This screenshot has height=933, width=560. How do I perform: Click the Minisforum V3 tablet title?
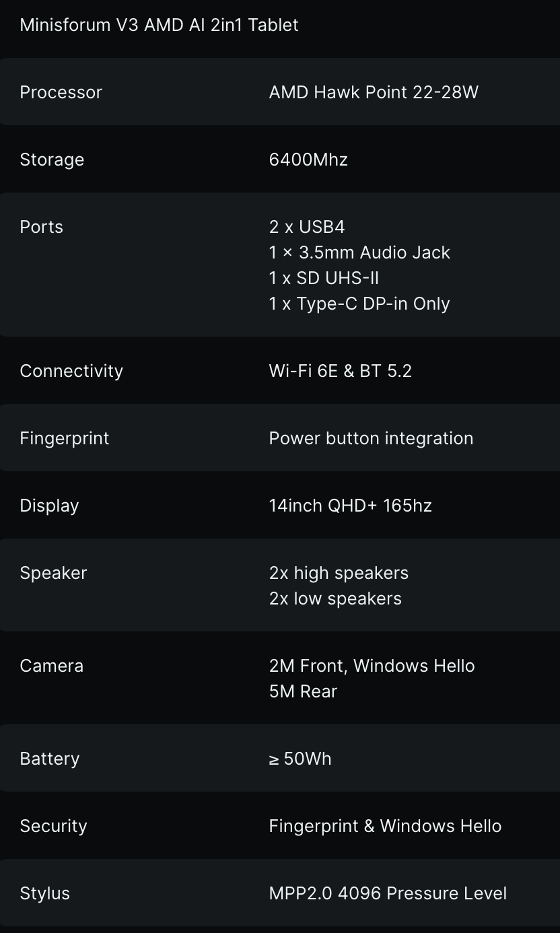point(159,25)
